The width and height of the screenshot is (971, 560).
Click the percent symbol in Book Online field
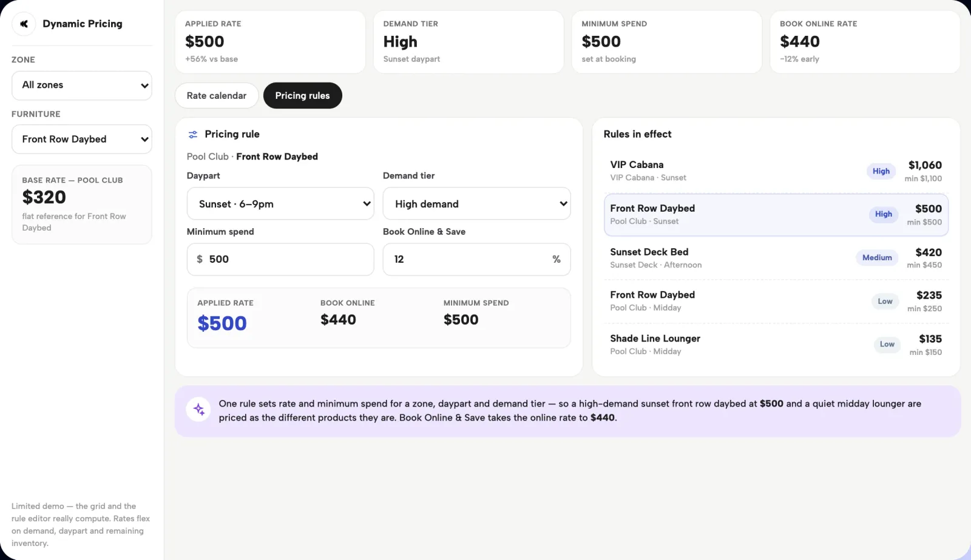[556, 259]
